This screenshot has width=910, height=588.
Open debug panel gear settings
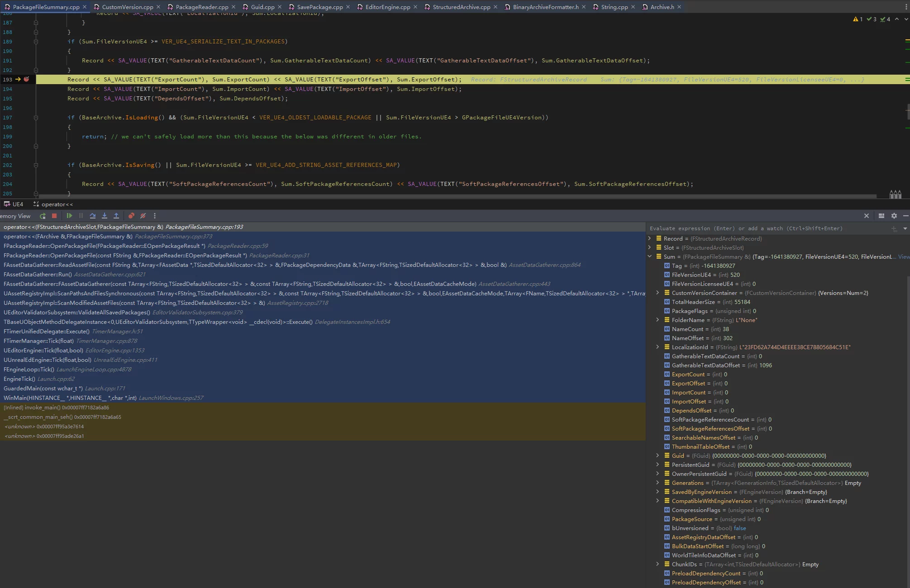(x=894, y=216)
